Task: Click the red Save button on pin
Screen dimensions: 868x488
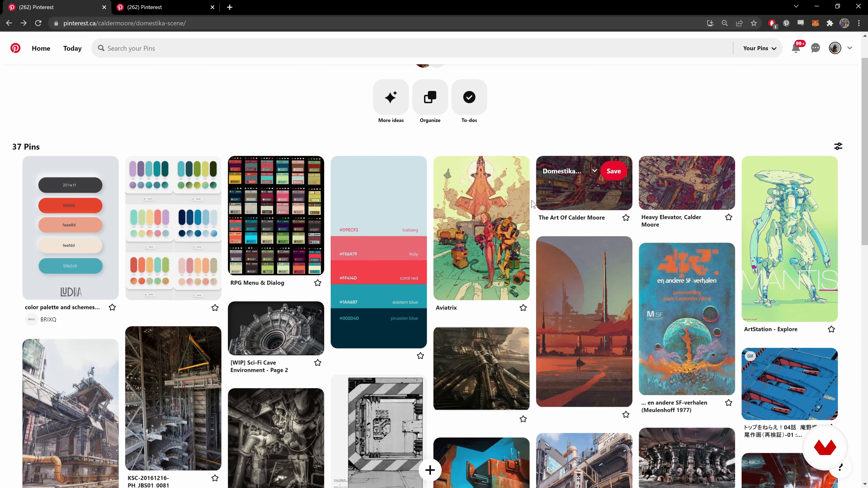Action: coord(614,171)
